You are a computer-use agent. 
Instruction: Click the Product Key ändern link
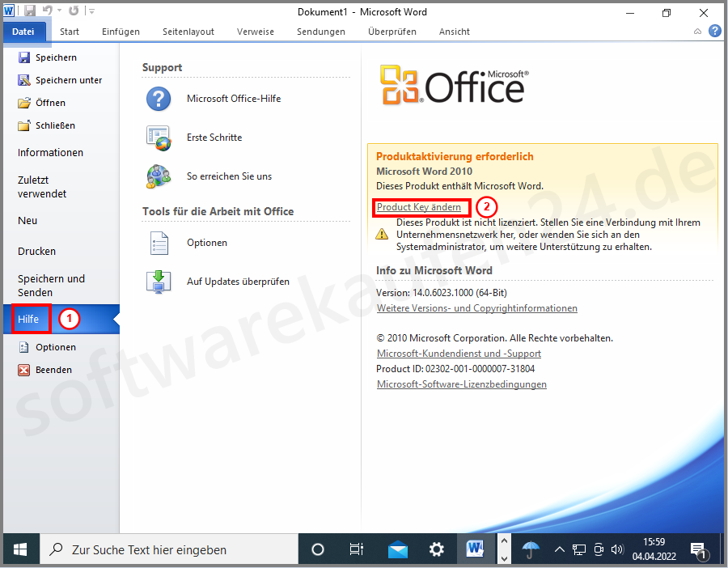(419, 207)
